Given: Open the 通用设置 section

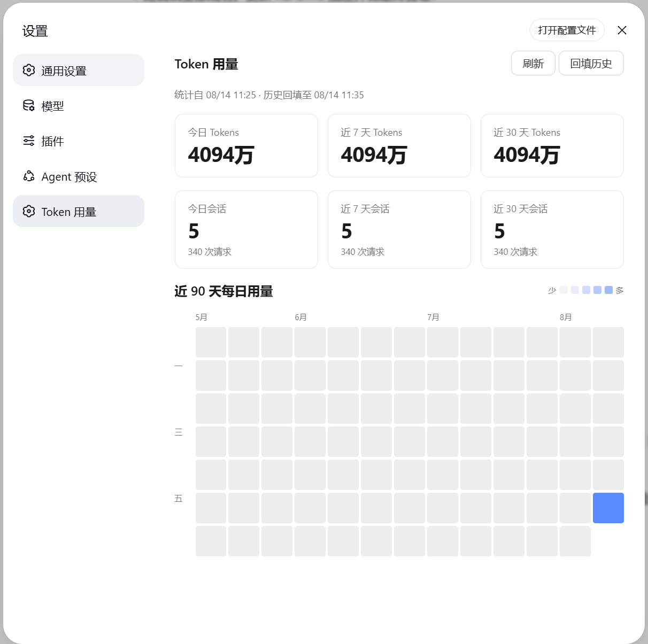Looking at the screenshot, I should (79, 70).
